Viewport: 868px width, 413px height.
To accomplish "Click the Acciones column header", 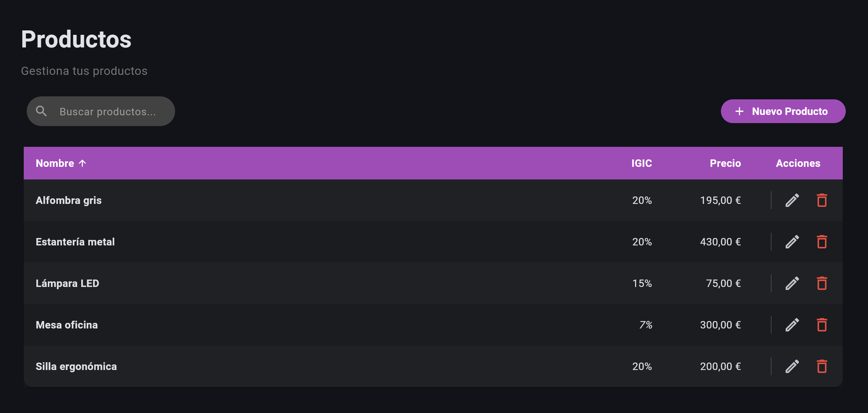I will [x=798, y=163].
